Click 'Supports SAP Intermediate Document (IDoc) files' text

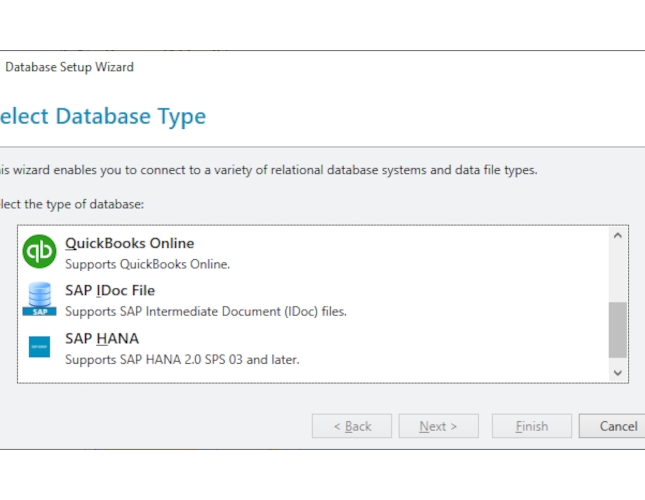point(205,312)
